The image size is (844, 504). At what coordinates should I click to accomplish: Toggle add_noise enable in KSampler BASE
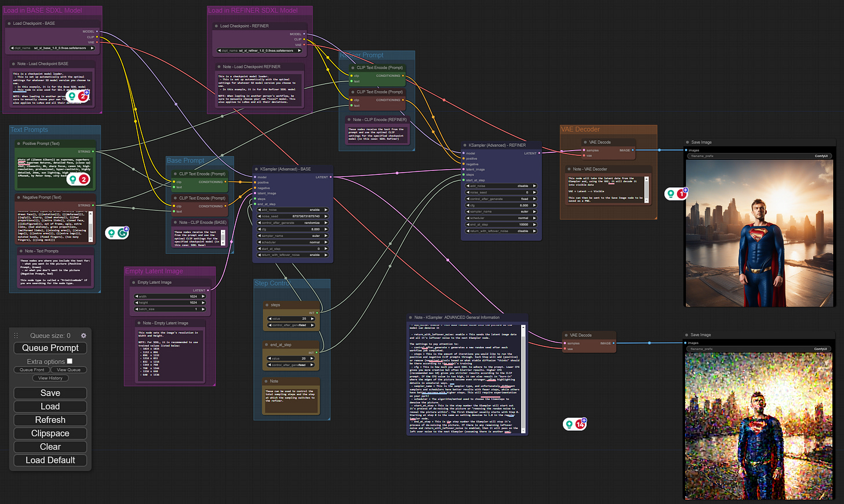[293, 210]
